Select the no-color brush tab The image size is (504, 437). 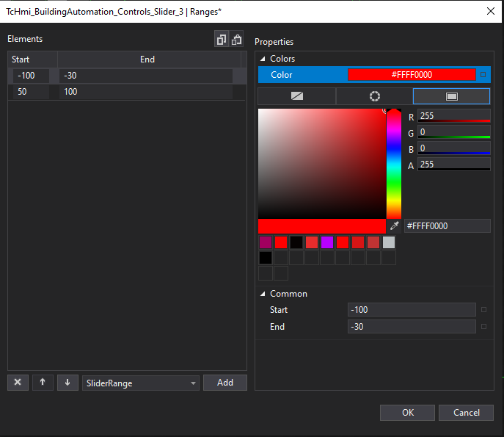pyautogui.click(x=296, y=96)
